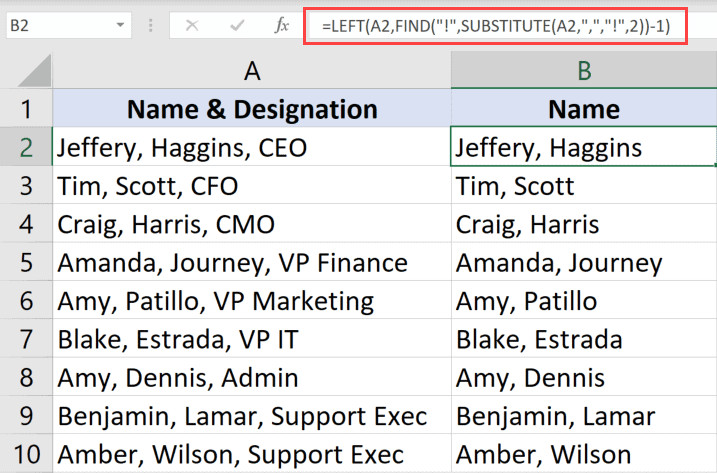Click the Enter checkmark formula icon
The image size is (717, 473).
tap(237, 23)
